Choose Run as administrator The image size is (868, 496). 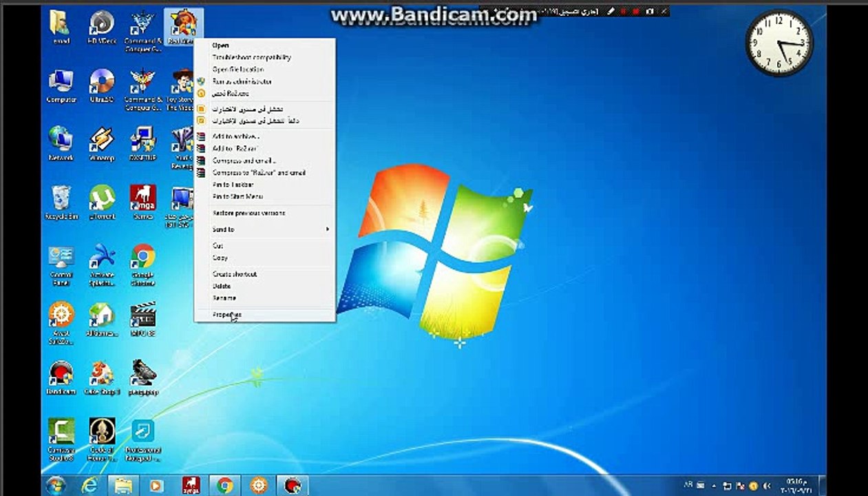click(x=265, y=81)
